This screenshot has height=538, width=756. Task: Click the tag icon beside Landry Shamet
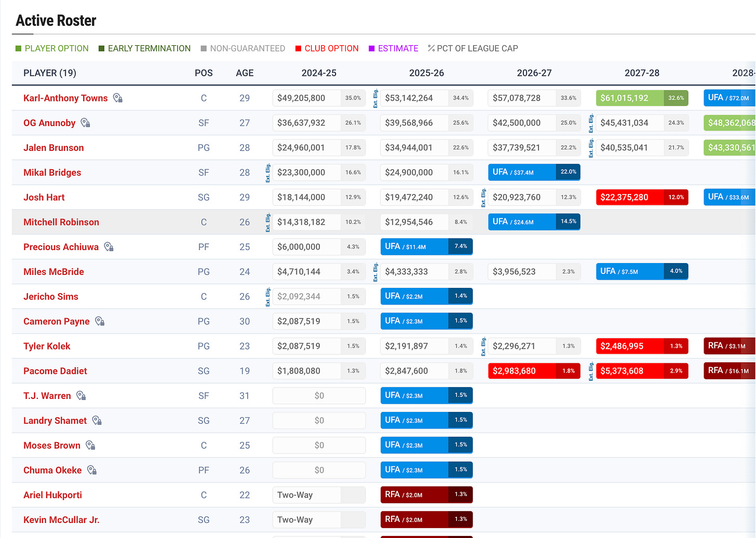tap(97, 421)
